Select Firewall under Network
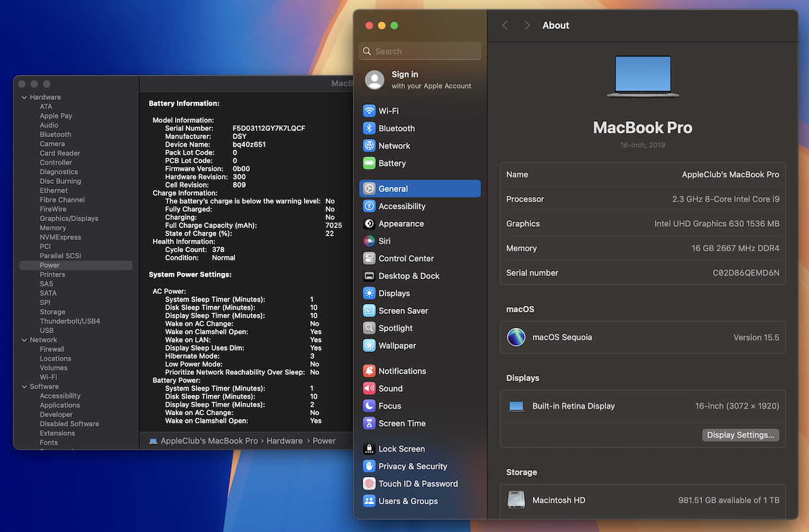This screenshot has width=809, height=532. tap(52, 349)
